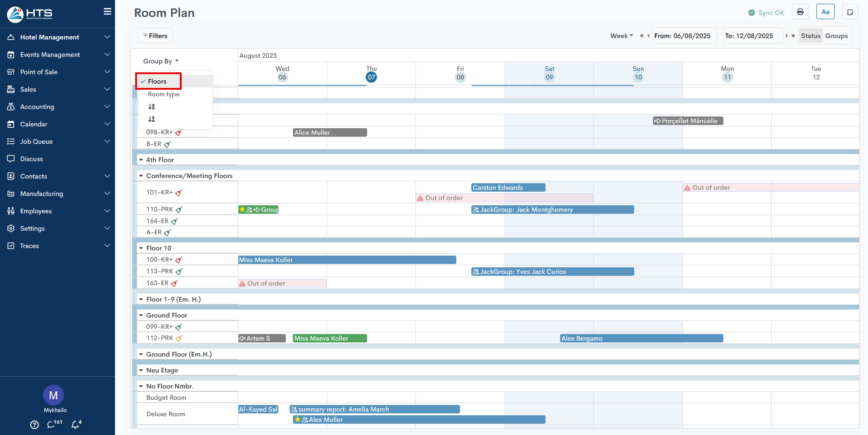
Task: Toggle the Aa text size button
Action: point(825,12)
